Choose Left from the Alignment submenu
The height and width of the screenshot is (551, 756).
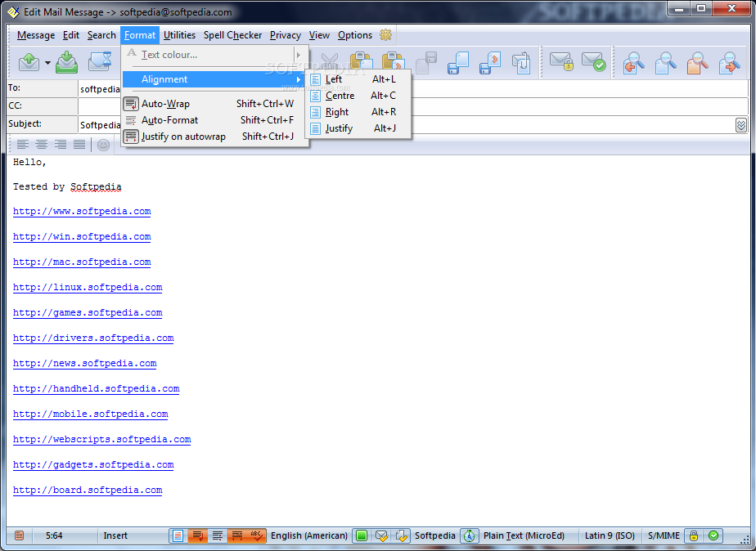click(358, 79)
